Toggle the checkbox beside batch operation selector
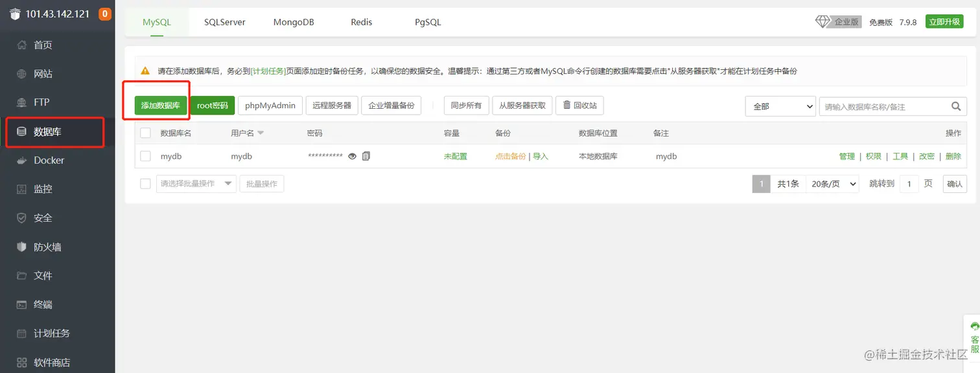This screenshot has height=373, width=980. (145, 184)
